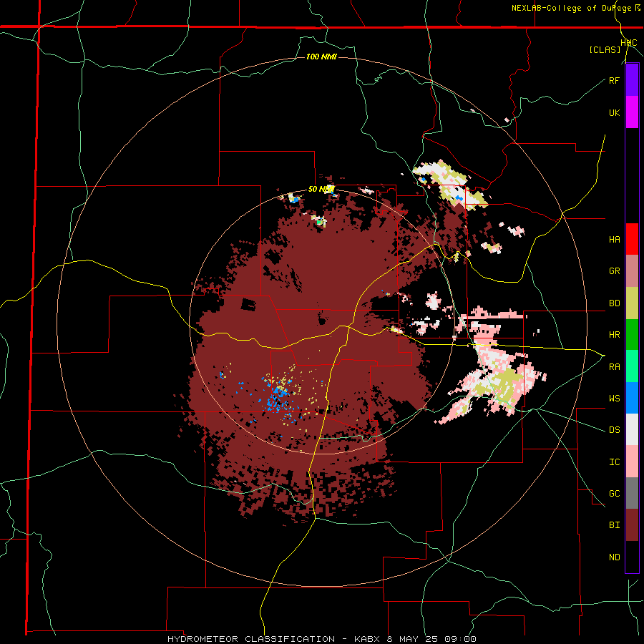
Task: Click the BD legend label
Action: tap(614, 303)
